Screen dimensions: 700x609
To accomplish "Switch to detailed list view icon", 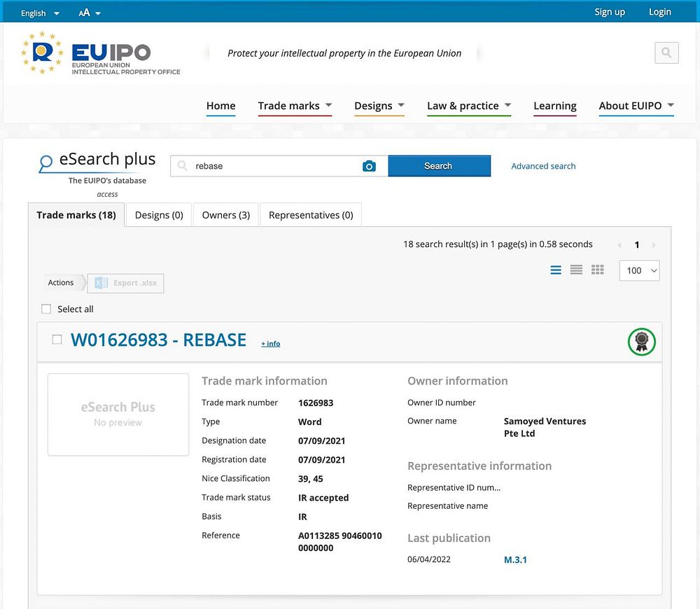I will tap(555, 270).
